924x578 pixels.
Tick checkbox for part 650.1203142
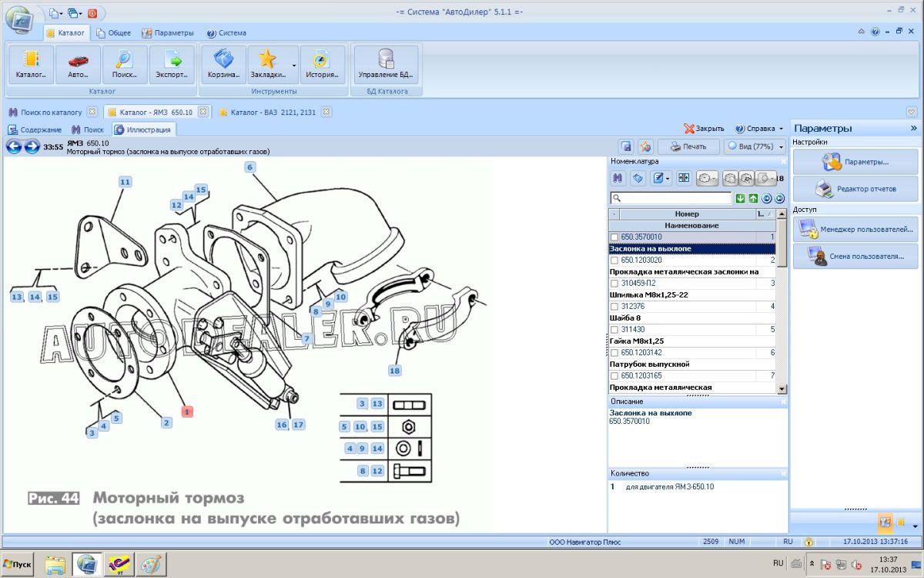coord(614,353)
